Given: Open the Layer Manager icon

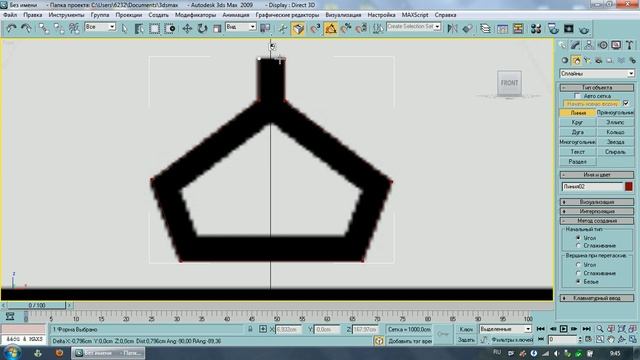Looking at the screenshot, I should [485, 28].
